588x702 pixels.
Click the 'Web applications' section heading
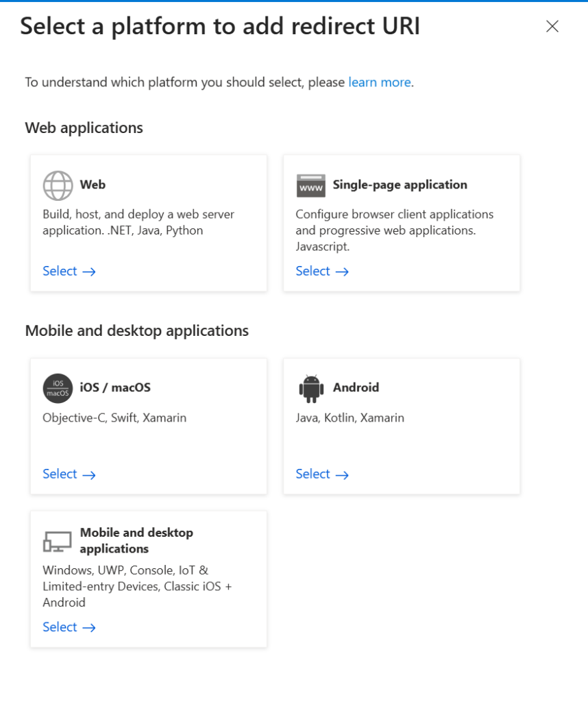pos(84,128)
